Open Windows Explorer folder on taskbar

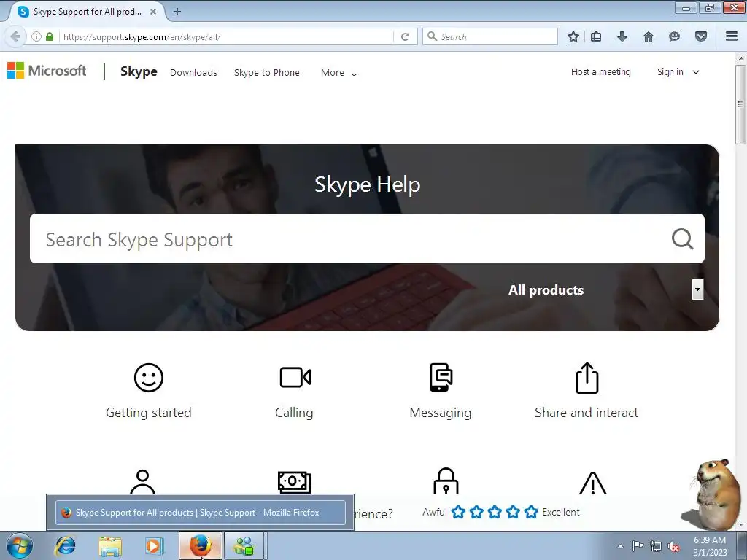[x=110, y=545]
